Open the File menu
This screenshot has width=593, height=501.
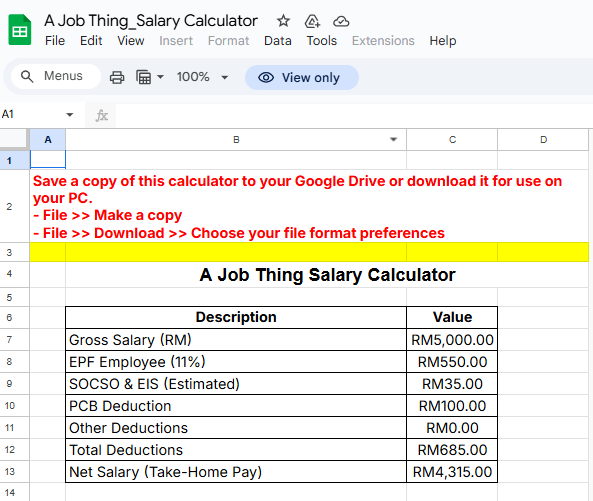click(x=55, y=41)
